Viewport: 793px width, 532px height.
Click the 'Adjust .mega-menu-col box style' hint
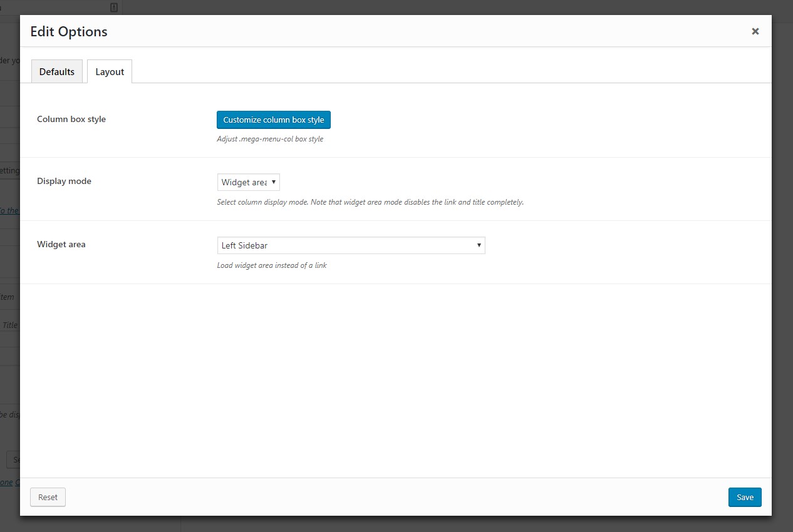pyautogui.click(x=270, y=139)
